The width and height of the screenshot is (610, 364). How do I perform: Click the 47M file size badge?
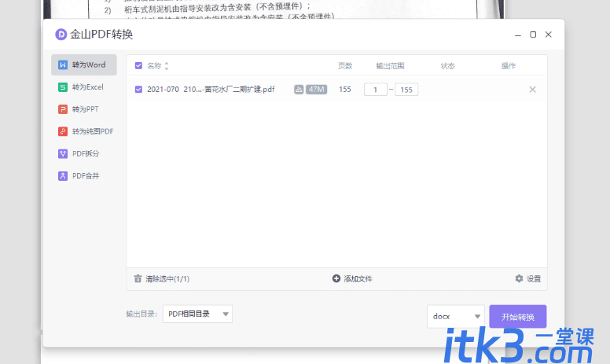(316, 90)
